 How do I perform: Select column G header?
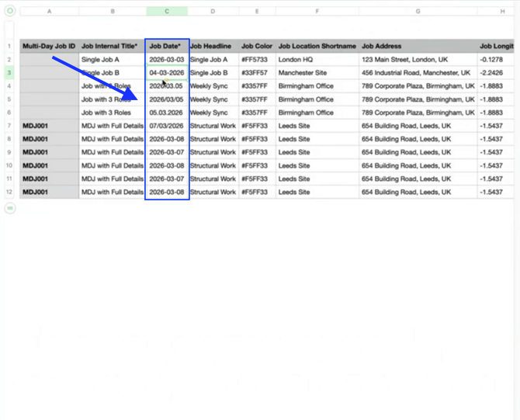pos(418,12)
